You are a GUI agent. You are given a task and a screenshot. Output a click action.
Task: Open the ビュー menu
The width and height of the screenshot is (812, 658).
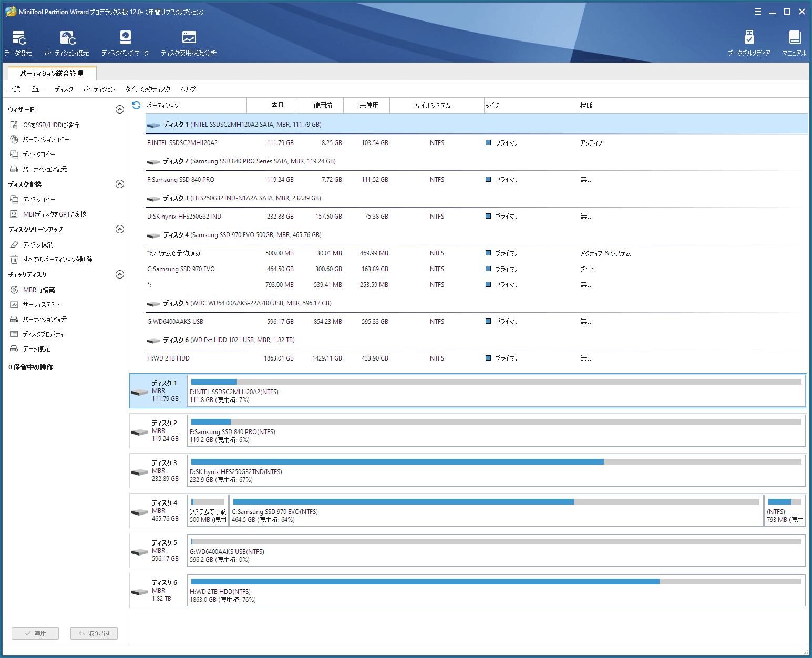click(x=37, y=89)
